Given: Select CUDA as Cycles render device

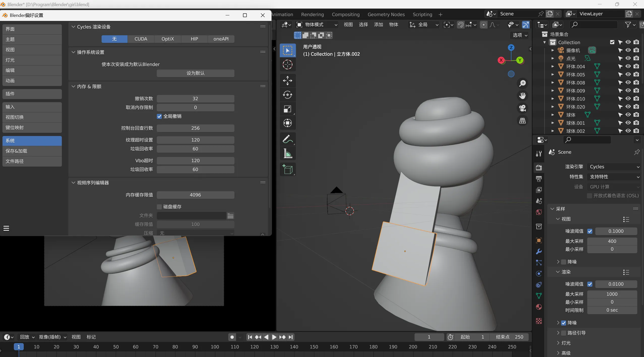Looking at the screenshot, I should tap(141, 39).
